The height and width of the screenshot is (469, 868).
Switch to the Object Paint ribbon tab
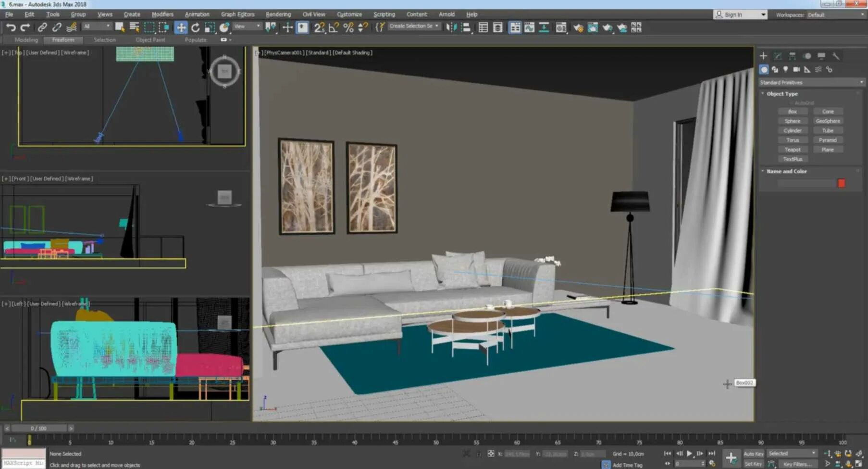click(150, 40)
